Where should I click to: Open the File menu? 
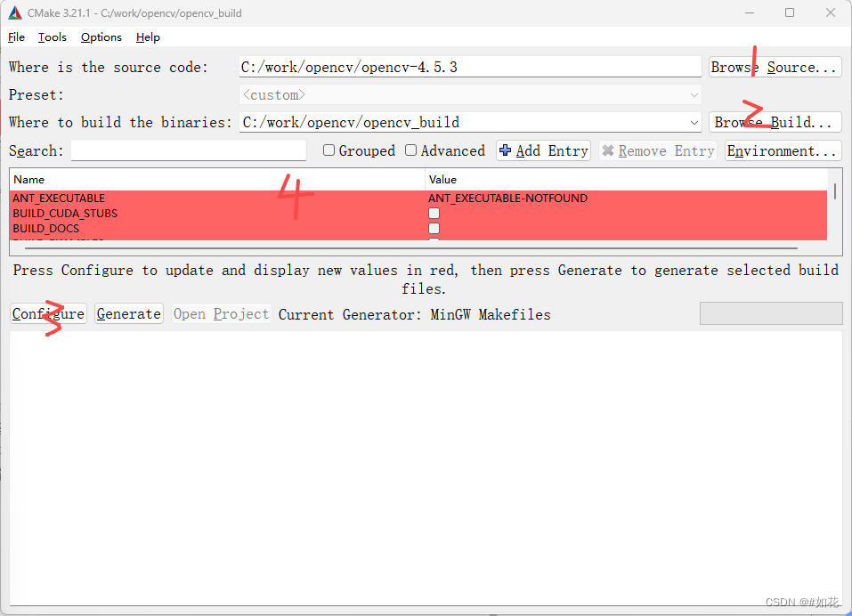tap(16, 37)
